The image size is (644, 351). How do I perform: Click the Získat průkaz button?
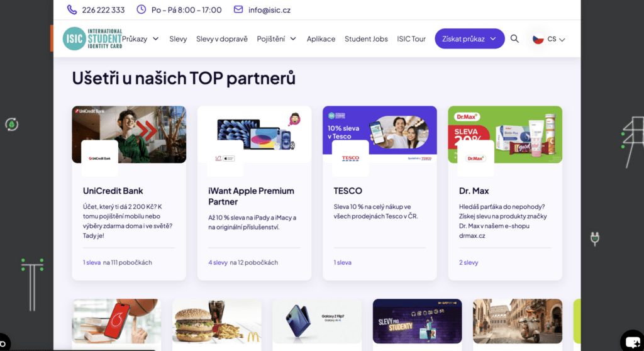pos(469,38)
